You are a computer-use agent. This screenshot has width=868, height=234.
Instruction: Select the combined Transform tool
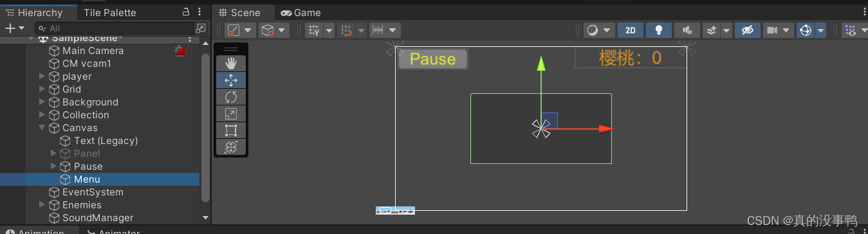[x=231, y=147]
